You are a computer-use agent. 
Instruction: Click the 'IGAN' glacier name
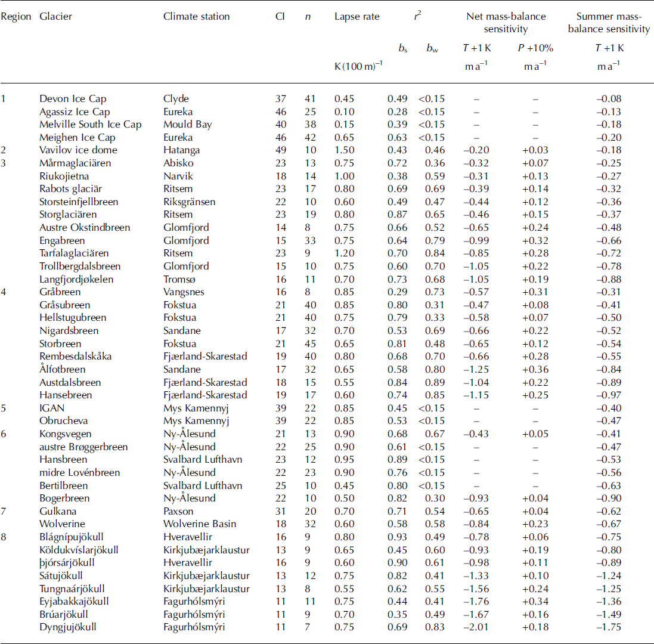tap(52, 408)
